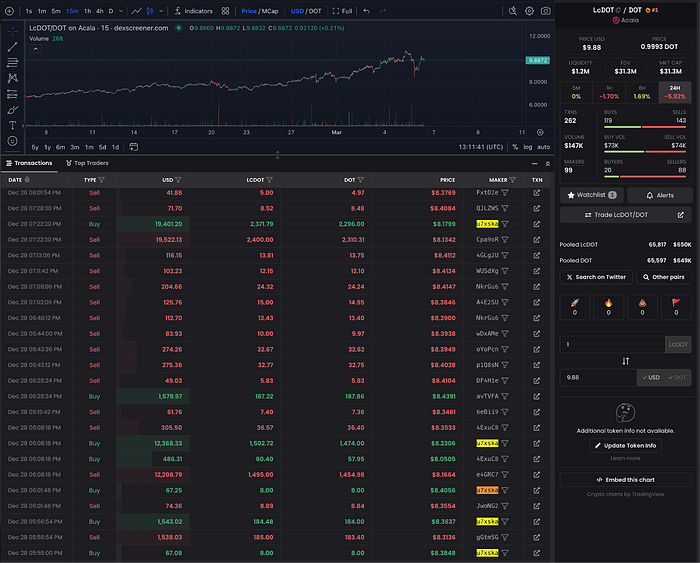Vote with the rocket reaction

click(575, 307)
